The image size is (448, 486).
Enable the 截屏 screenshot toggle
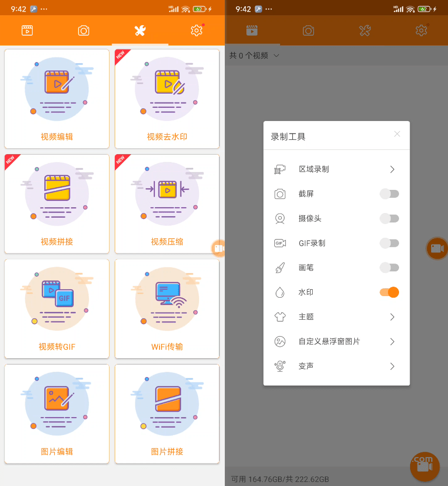click(389, 194)
